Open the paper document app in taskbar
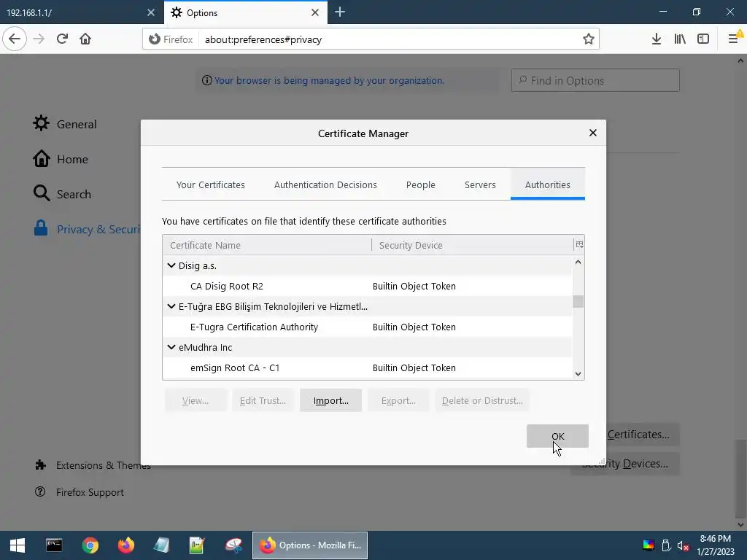Viewport: 747px width, 560px height. pos(161,545)
